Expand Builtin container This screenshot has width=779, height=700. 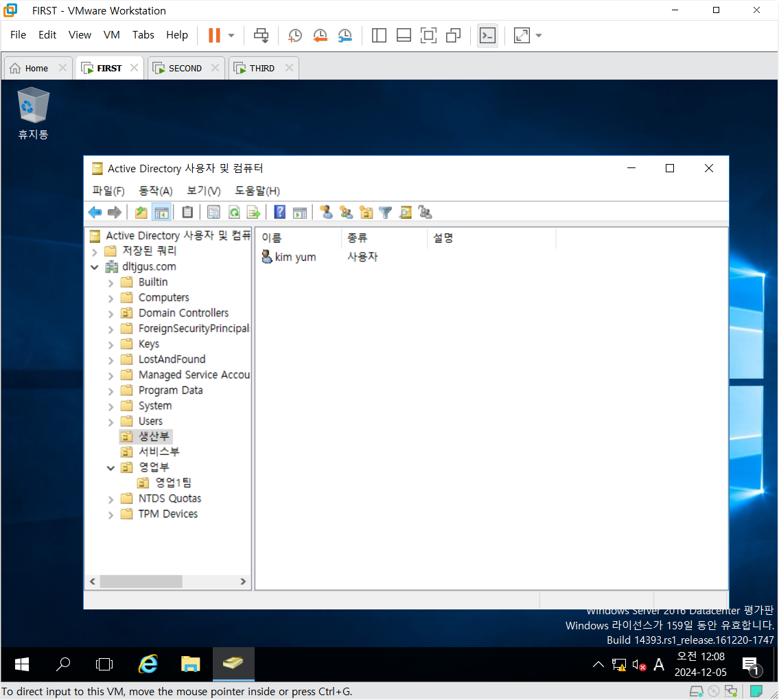[111, 283]
